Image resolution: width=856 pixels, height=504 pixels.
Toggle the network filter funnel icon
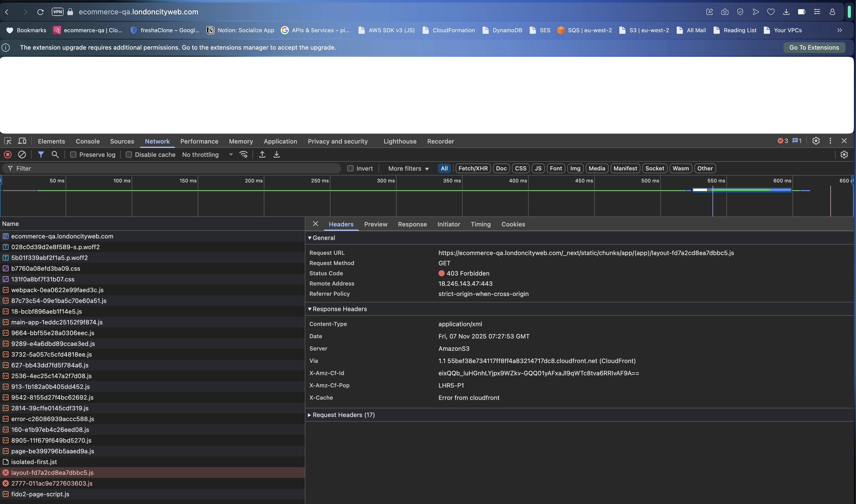tap(41, 155)
